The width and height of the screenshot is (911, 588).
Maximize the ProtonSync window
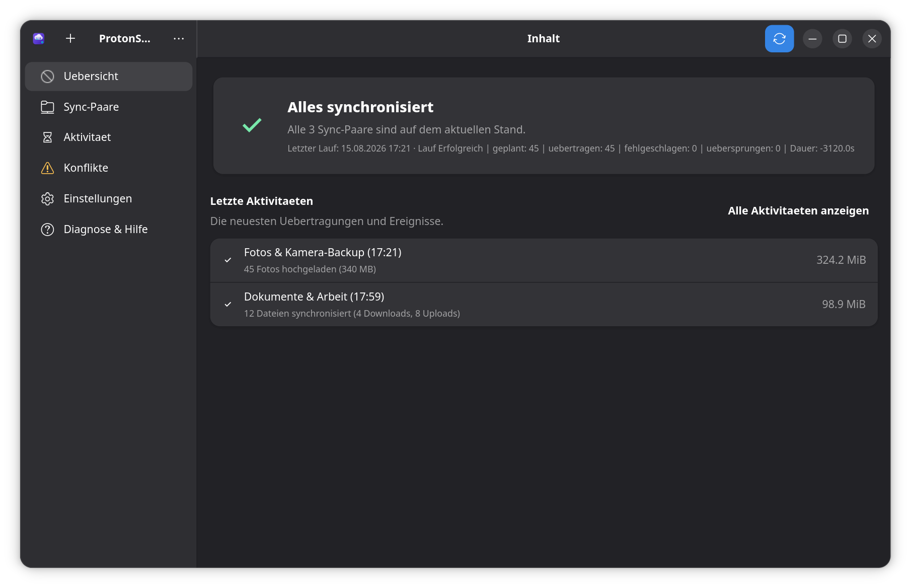[x=842, y=39]
